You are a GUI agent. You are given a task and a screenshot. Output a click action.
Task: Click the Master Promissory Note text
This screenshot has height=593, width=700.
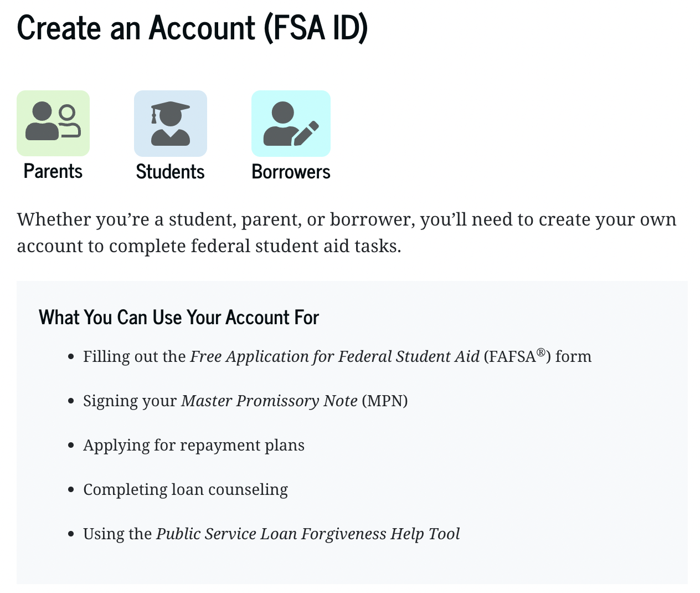269,400
